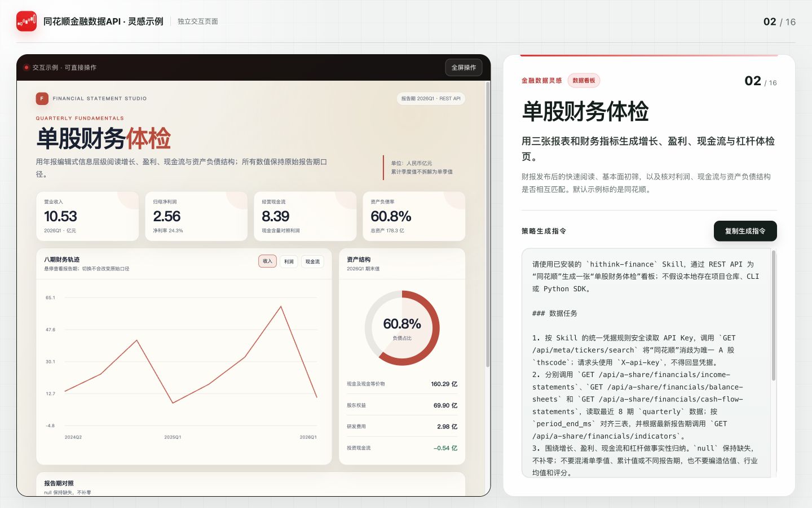This screenshot has width=812, height=508.
Task: Click the 营业收入 10.53 card
Action: 87,216
